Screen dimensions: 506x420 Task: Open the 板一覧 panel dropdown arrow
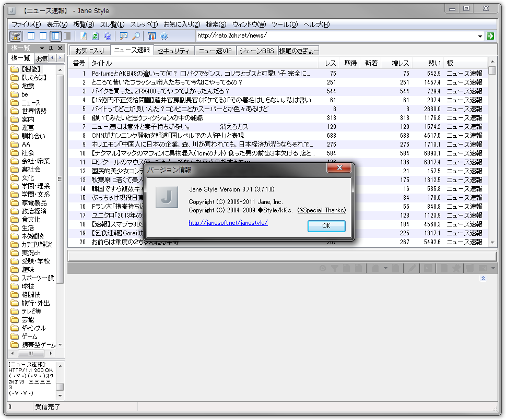coord(42,49)
